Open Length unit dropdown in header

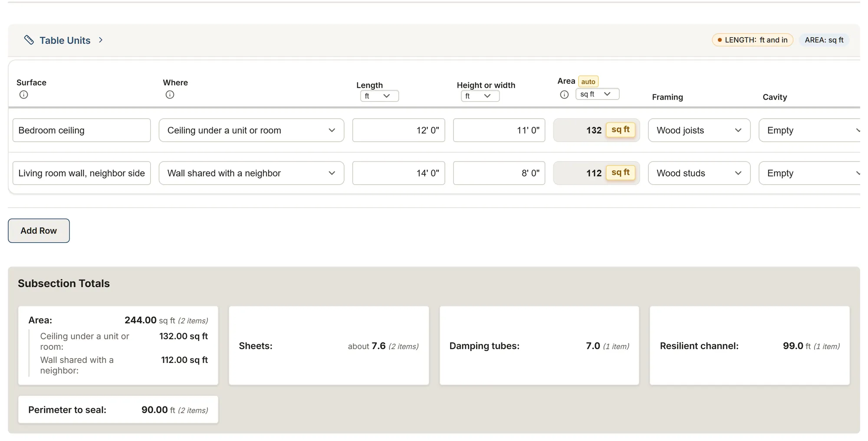(379, 96)
